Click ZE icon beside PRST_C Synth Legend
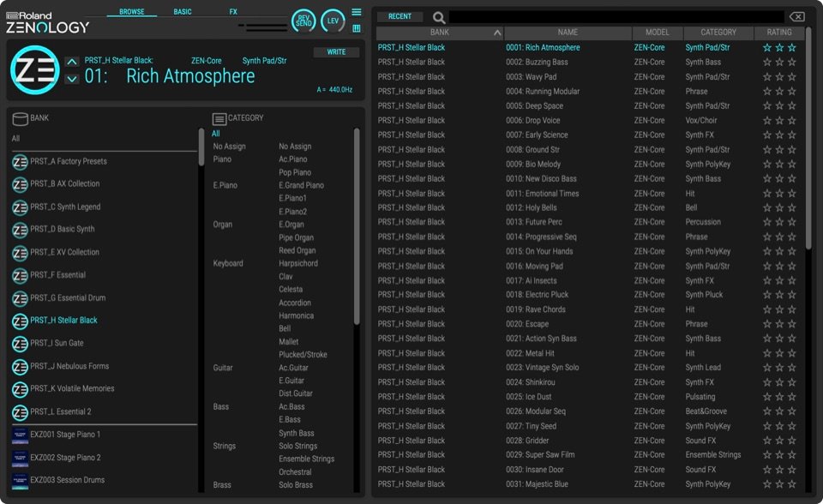This screenshot has height=504, width=823. [x=20, y=208]
